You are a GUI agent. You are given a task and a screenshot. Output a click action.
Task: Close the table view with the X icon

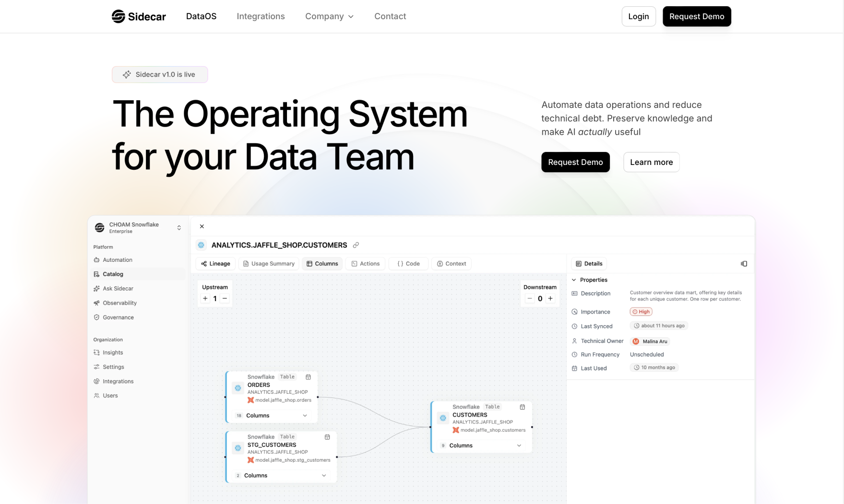(202, 226)
